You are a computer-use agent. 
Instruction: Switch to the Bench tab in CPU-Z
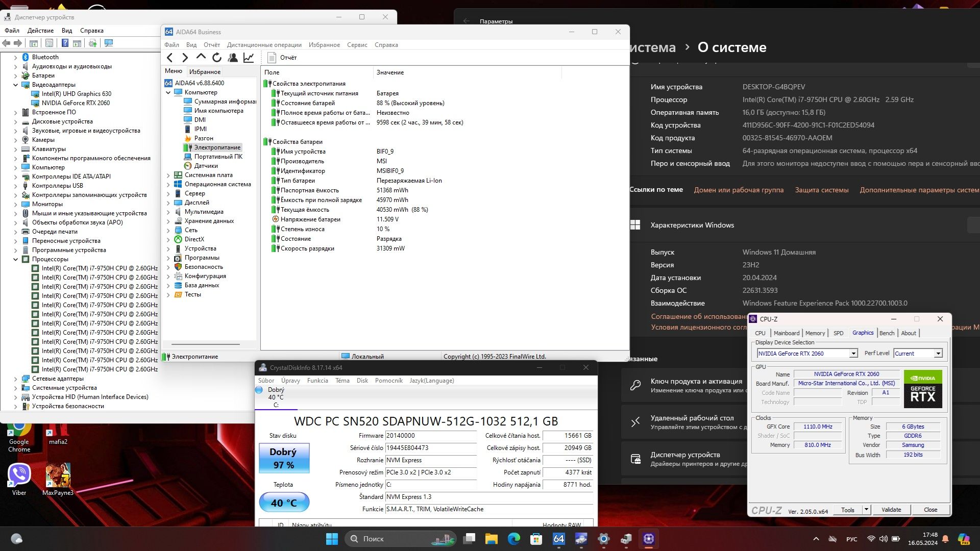887,333
